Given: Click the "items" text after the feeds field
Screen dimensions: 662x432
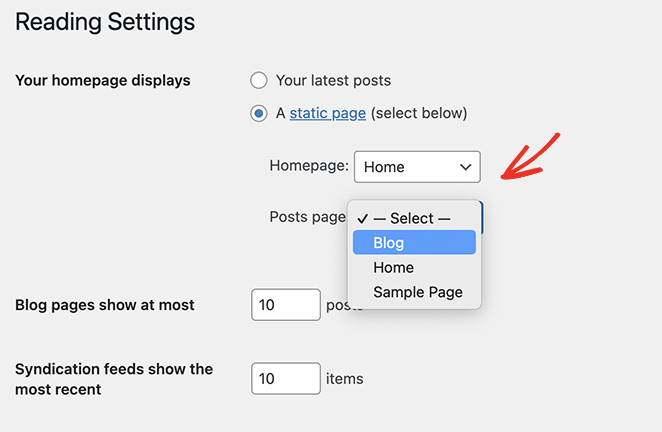Looking at the screenshot, I should pos(344,379).
